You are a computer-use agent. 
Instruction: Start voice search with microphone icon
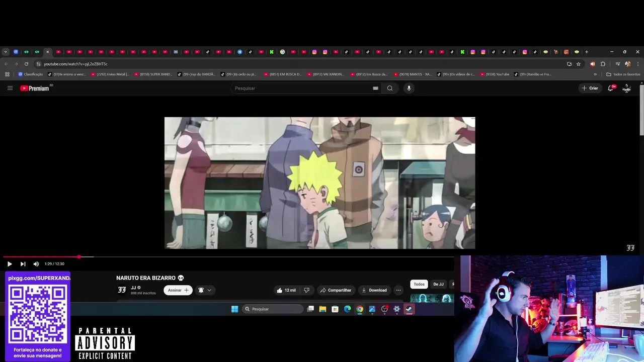[x=409, y=88]
